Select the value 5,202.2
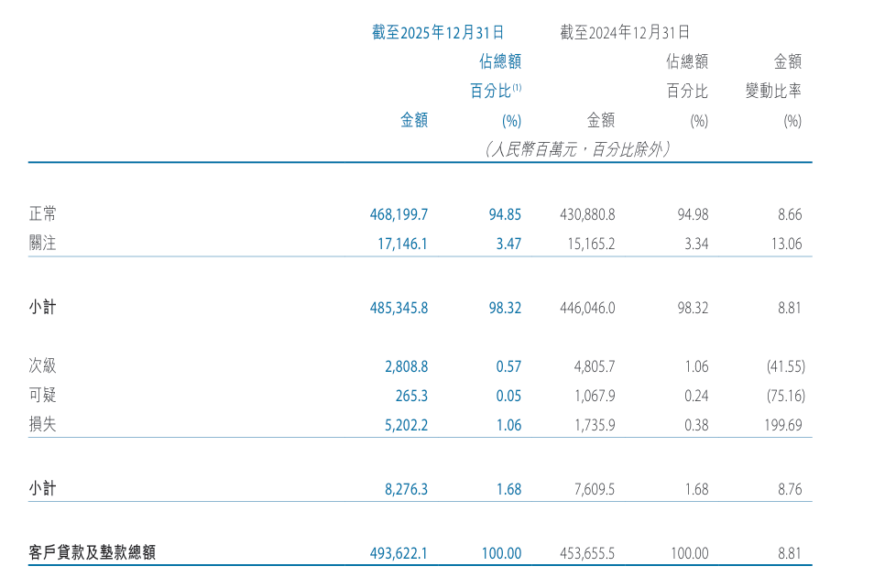The width and height of the screenshot is (874, 588). tap(407, 425)
